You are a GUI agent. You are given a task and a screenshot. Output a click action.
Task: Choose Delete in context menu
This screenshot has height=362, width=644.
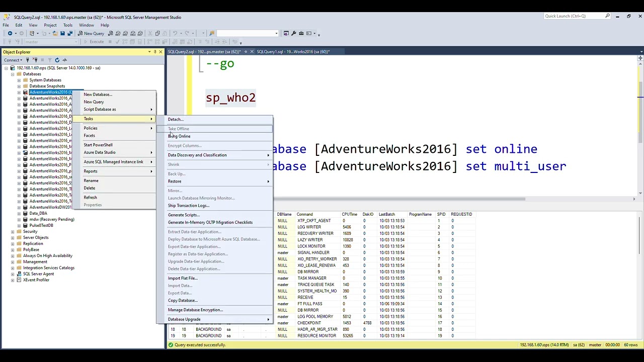[x=115, y=188]
